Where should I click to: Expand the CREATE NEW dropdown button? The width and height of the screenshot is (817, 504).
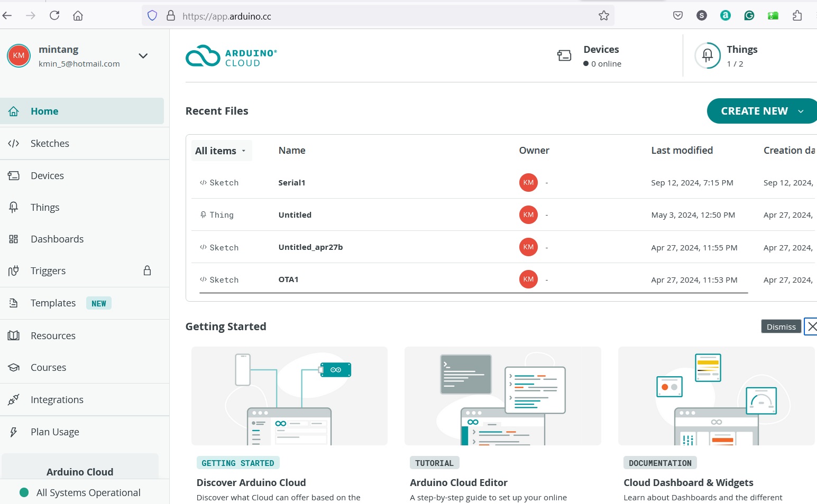pos(761,111)
